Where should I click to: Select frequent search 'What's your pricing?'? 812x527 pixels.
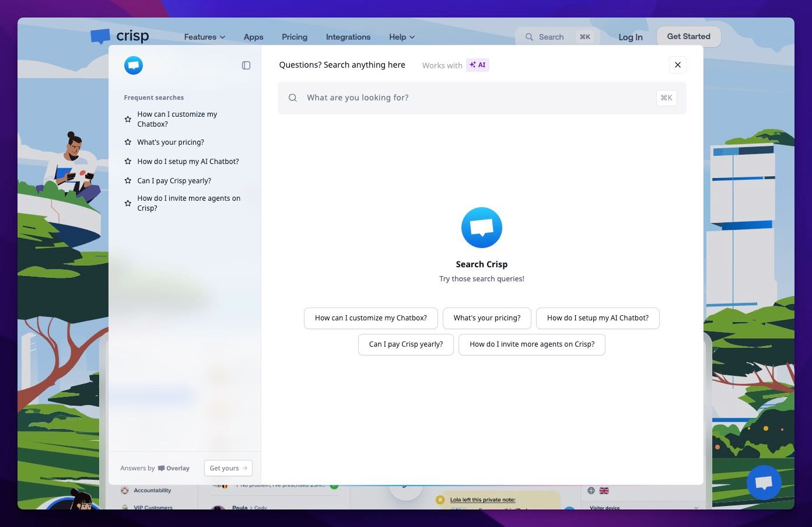(170, 142)
